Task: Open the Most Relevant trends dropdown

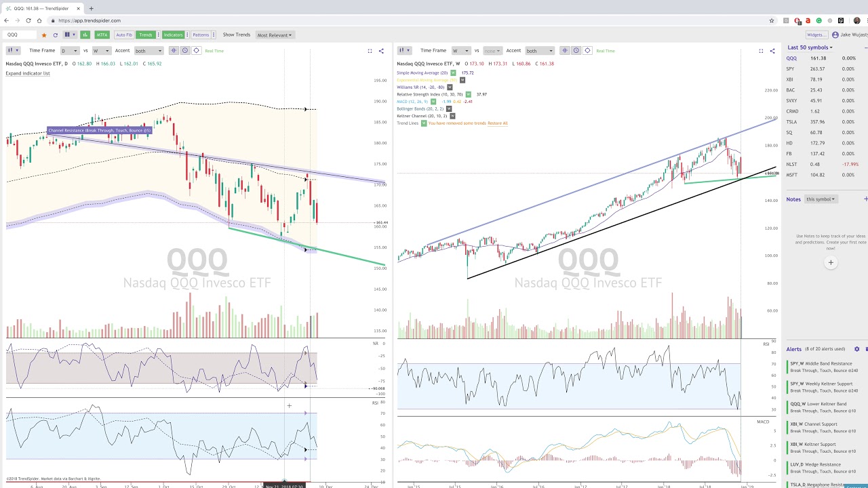Action: coord(274,35)
